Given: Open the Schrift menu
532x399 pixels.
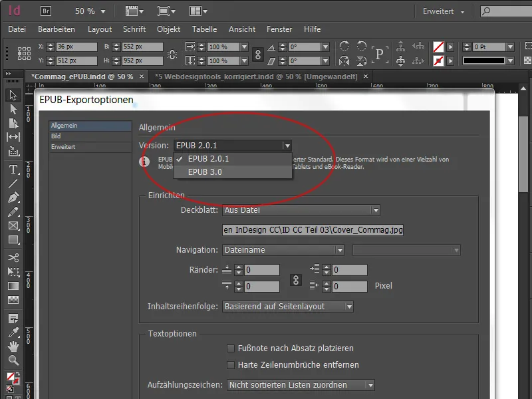Looking at the screenshot, I should click(134, 29).
